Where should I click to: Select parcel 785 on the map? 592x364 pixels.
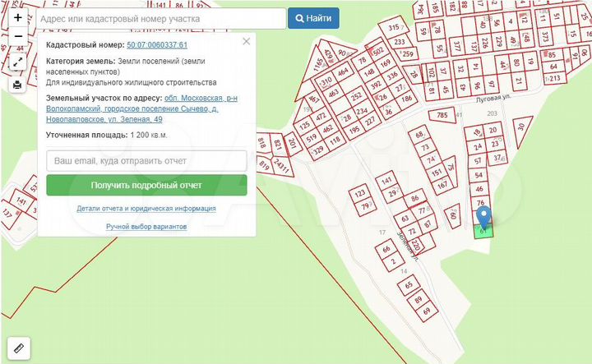(442, 115)
